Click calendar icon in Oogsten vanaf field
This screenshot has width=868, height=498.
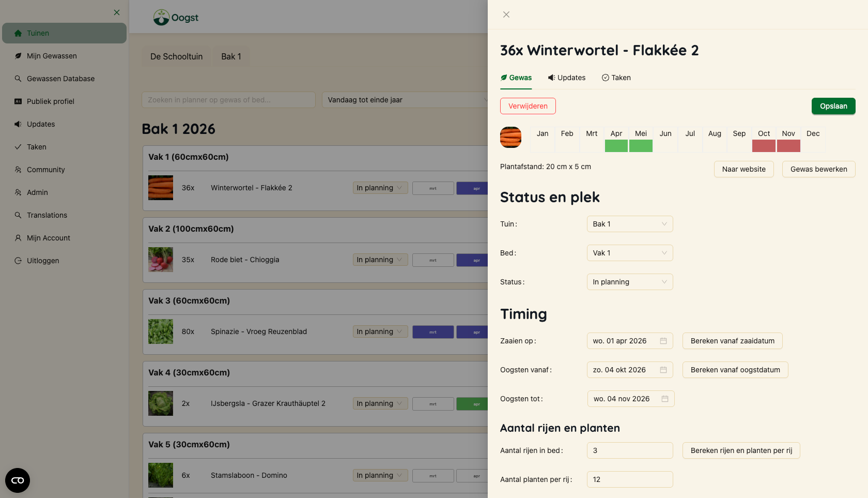pyautogui.click(x=663, y=370)
